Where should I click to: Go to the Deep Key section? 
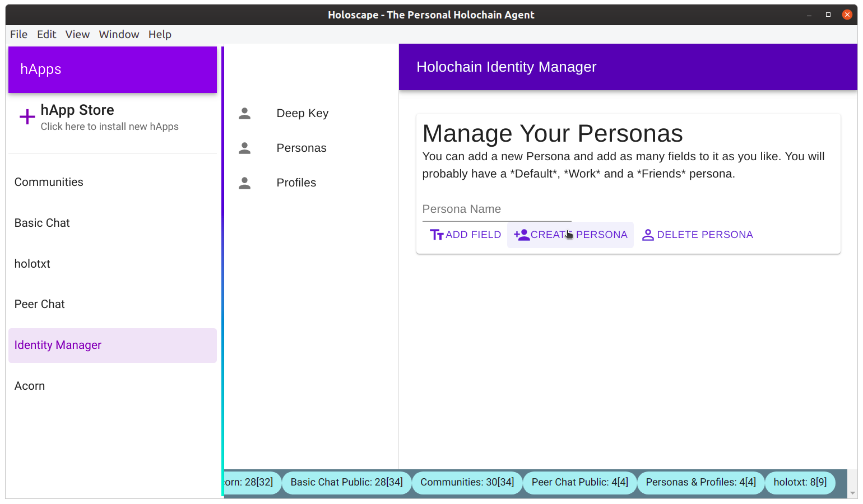click(x=311, y=113)
